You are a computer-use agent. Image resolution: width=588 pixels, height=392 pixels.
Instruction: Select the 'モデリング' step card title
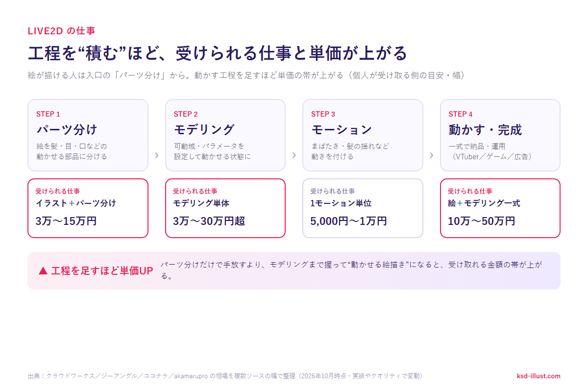204,130
